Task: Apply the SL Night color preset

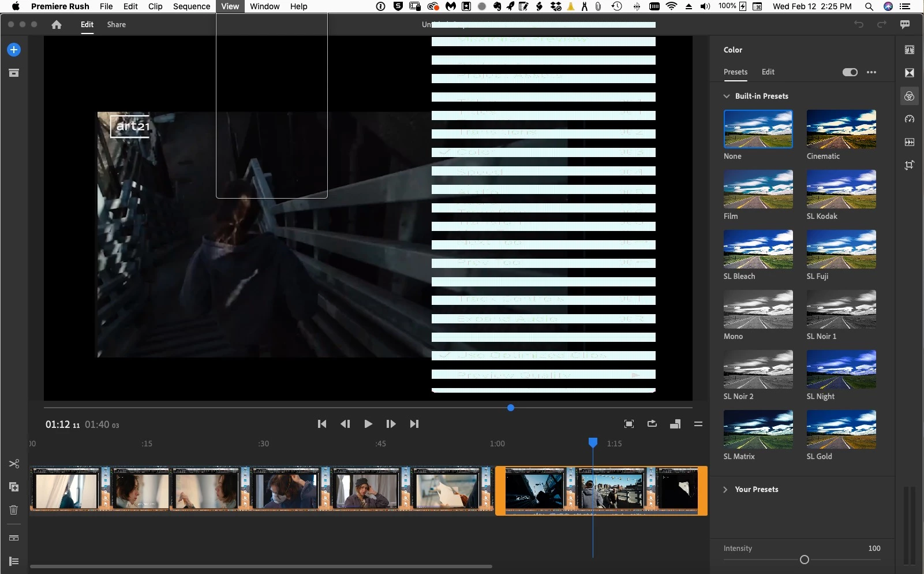Action: coord(841,369)
